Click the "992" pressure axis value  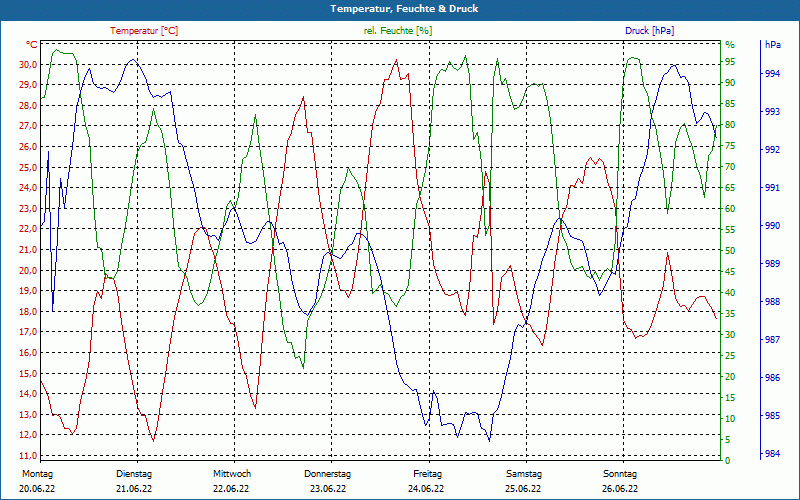coord(773,149)
